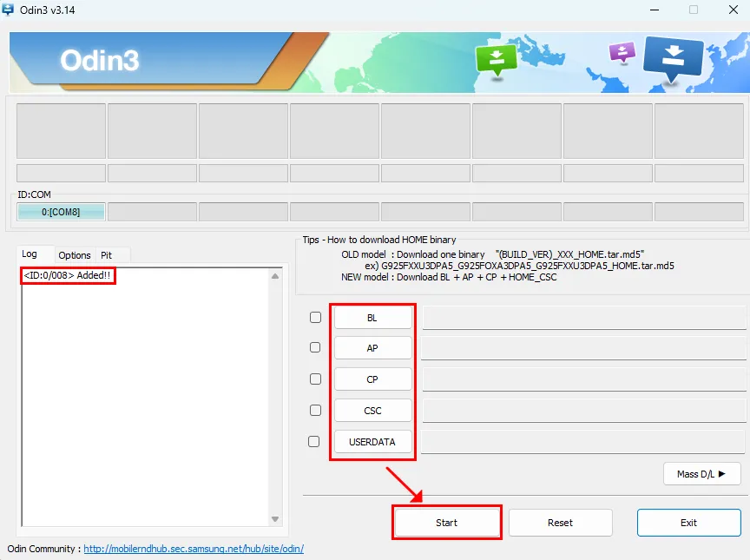The width and height of the screenshot is (750, 560).
Task: Click the CP file path field
Action: coord(584,379)
